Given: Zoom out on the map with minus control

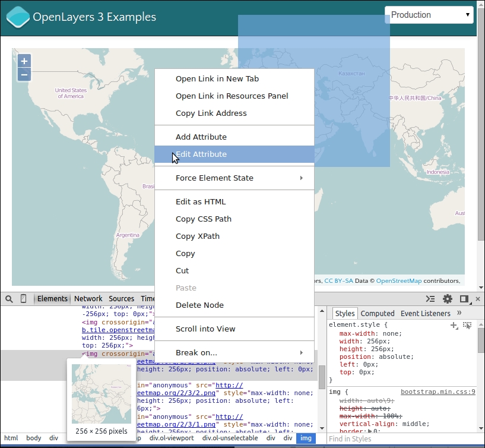Looking at the screenshot, I should tap(24, 74).
